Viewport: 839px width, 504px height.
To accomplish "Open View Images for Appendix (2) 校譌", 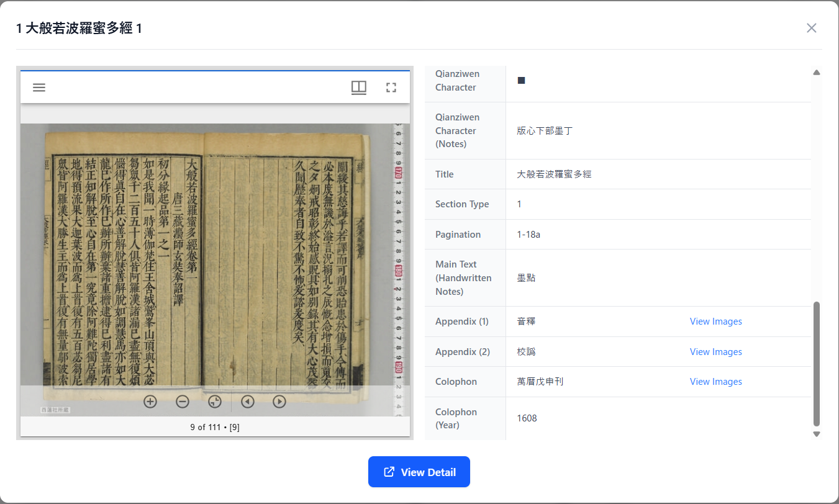I will 715,352.
